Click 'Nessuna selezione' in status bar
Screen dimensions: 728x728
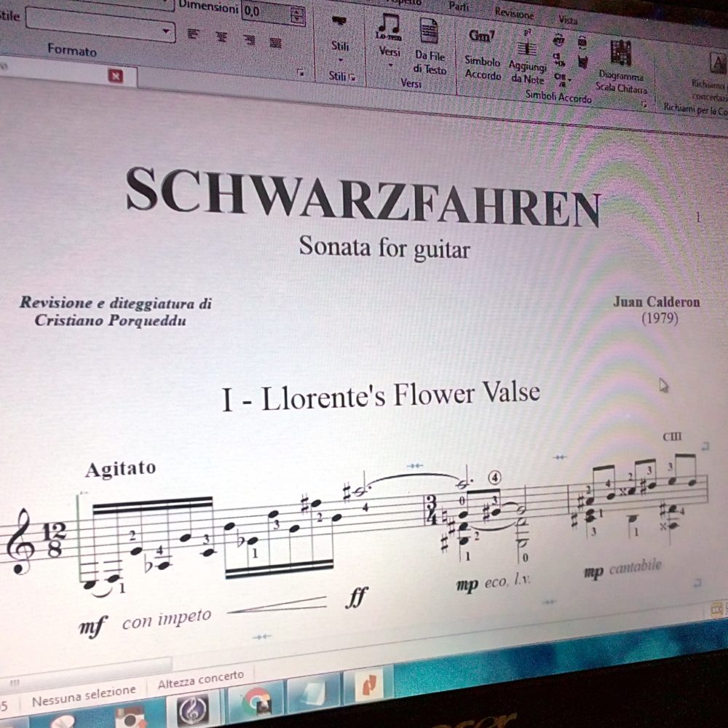click(84, 696)
